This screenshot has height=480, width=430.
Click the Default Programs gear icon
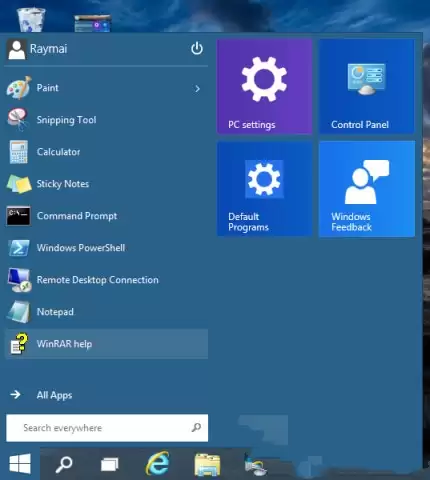pos(264,179)
